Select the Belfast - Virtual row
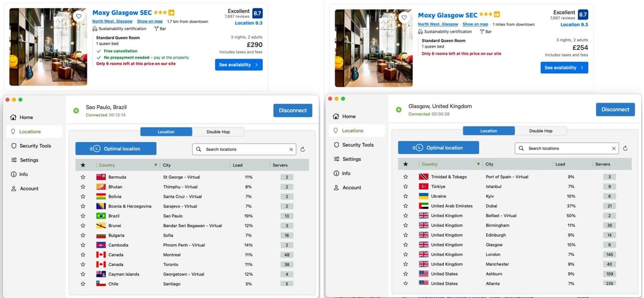 (514, 216)
